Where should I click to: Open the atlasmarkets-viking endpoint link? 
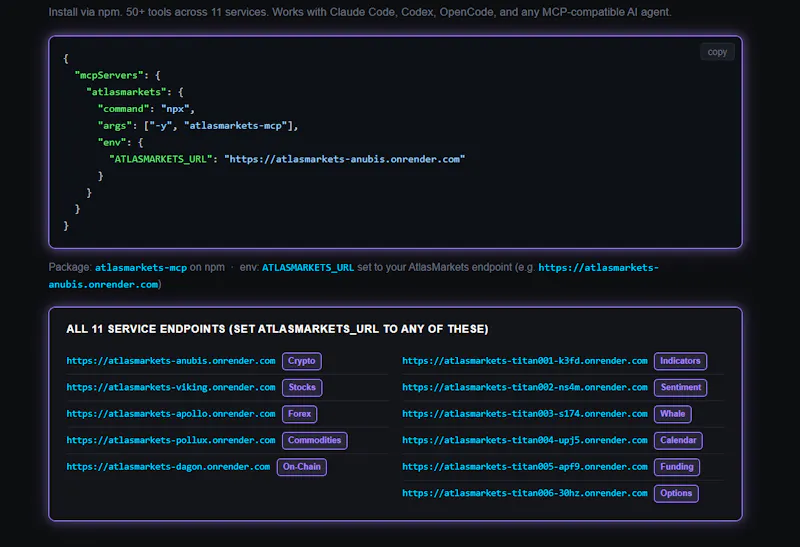click(x=171, y=387)
